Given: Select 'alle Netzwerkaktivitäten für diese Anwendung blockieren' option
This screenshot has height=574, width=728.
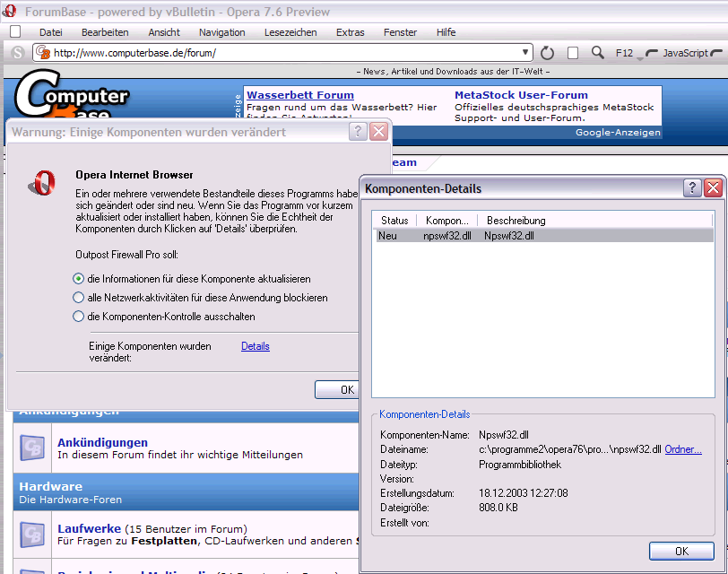Looking at the screenshot, I should pyautogui.click(x=79, y=297).
